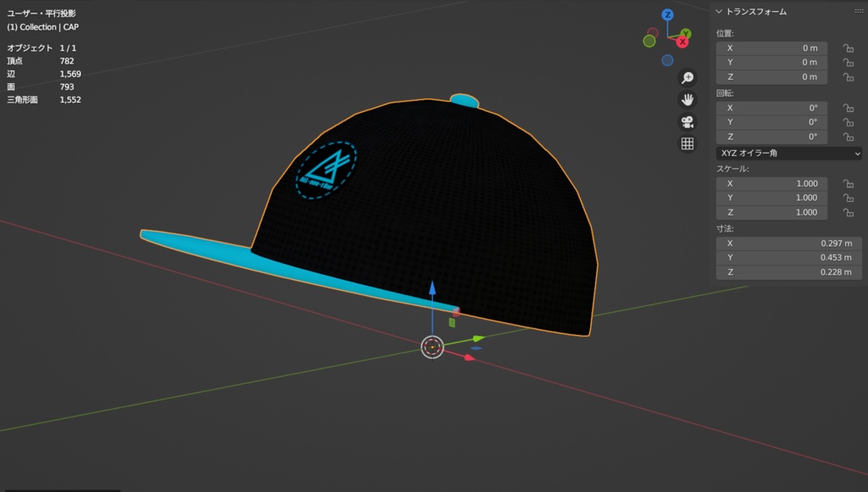Image resolution: width=868 pixels, height=492 pixels.
Task: Click the 3D cursor at world origin
Action: point(432,348)
